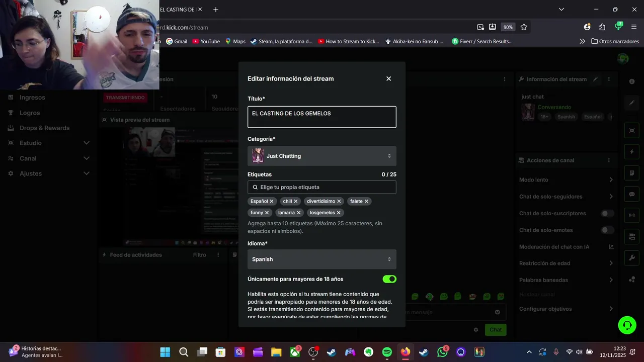644x362 pixels.
Task: Open Acciones de canal more options menu
Action: [x=609, y=160]
